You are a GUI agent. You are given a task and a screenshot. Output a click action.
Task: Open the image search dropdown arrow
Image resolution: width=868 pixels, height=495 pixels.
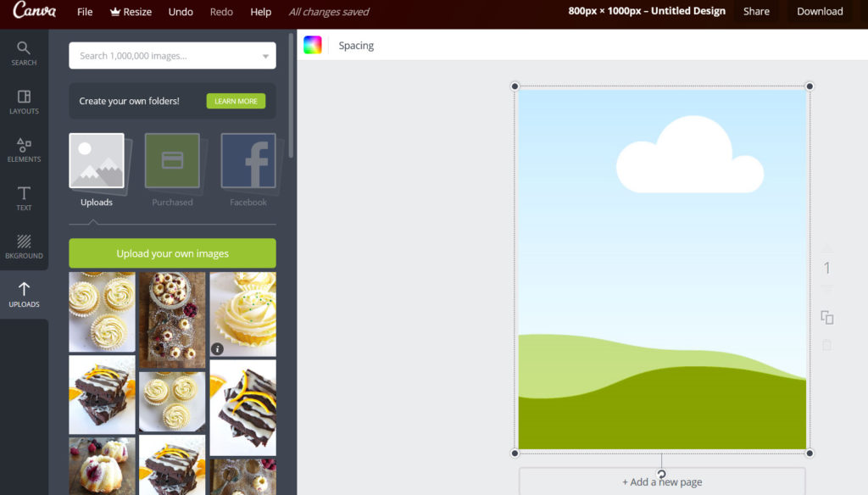(x=265, y=56)
